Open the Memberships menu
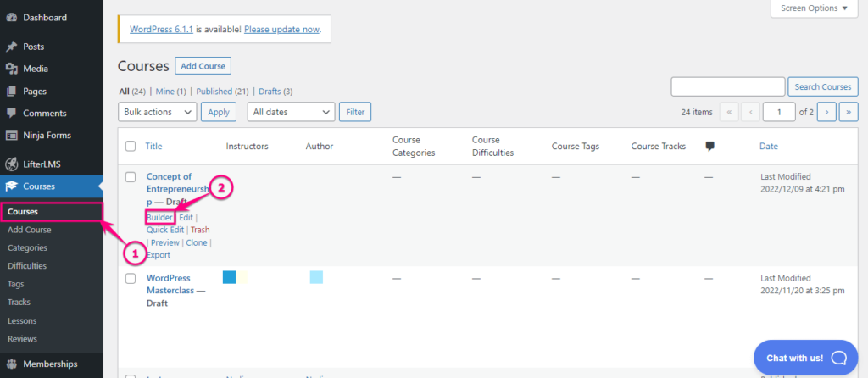Viewport: 868px width, 378px height. pos(52,364)
